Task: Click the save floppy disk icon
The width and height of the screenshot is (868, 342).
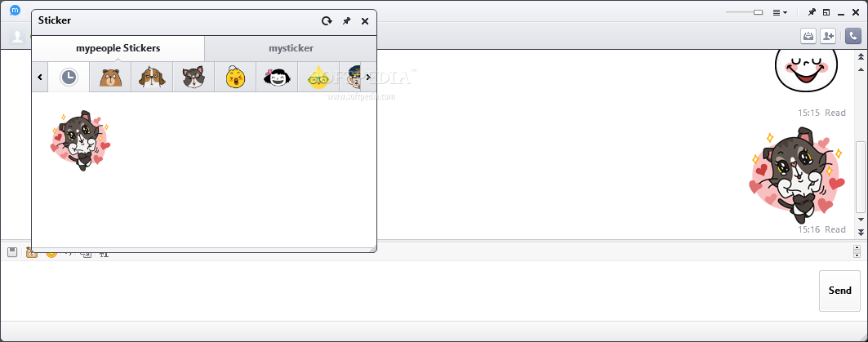Action: [x=12, y=252]
